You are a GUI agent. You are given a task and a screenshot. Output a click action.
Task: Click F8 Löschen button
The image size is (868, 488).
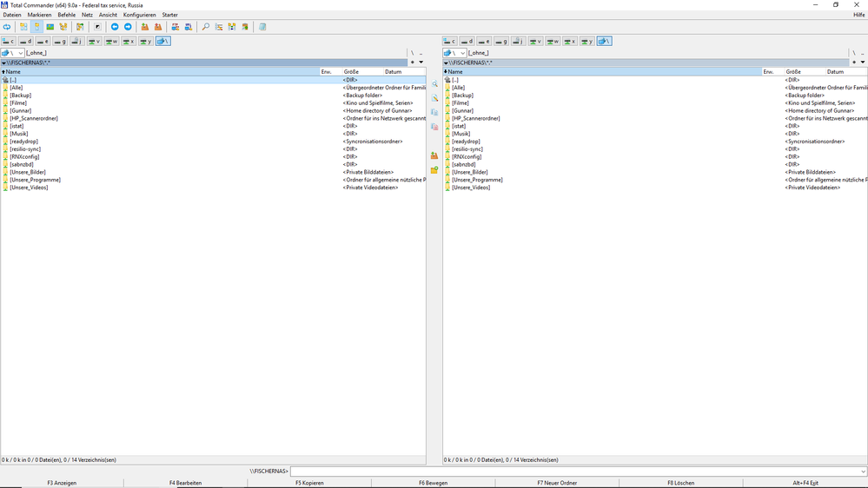(x=681, y=483)
